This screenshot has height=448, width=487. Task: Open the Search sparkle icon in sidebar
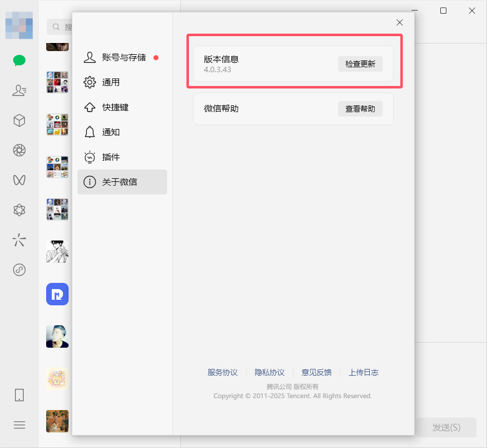pos(19,240)
